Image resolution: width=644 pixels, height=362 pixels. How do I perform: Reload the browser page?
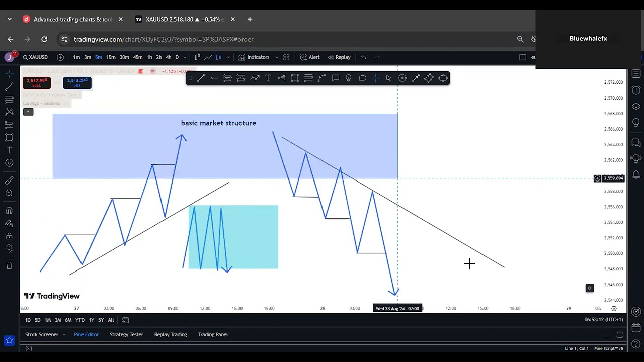pyautogui.click(x=44, y=39)
